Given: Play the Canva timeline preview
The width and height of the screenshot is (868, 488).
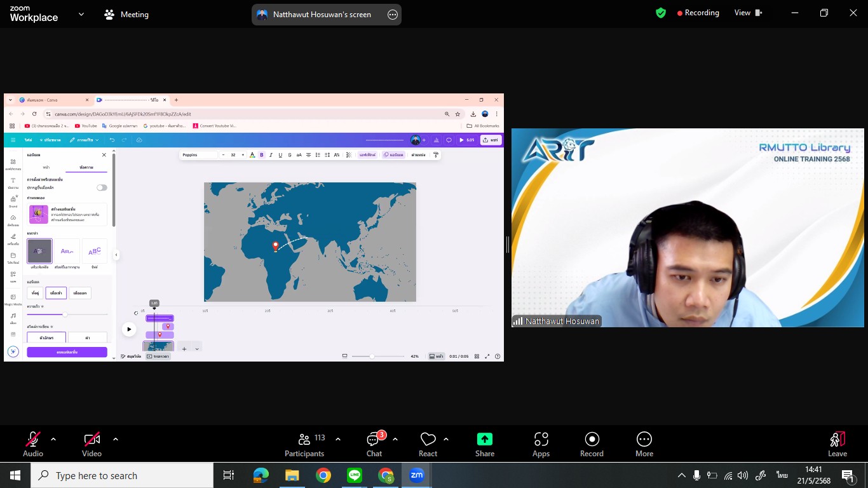Looking at the screenshot, I should click(x=129, y=329).
